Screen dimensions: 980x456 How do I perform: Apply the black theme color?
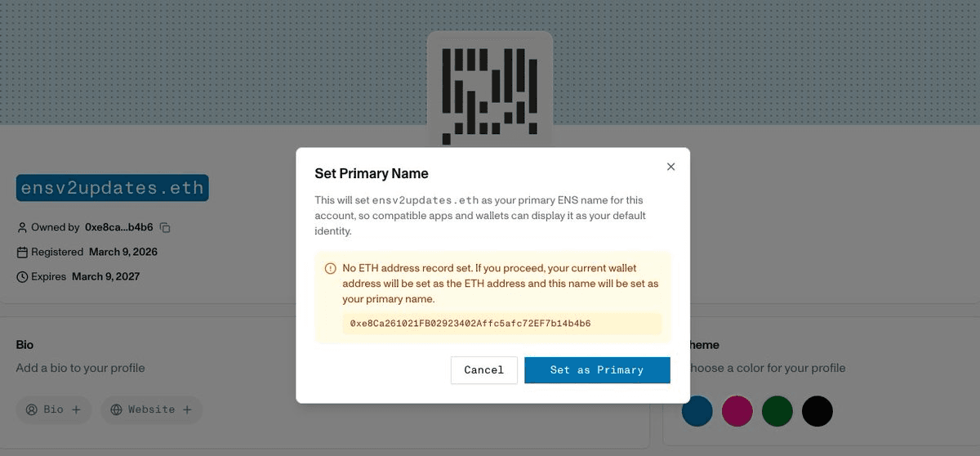point(817,411)
